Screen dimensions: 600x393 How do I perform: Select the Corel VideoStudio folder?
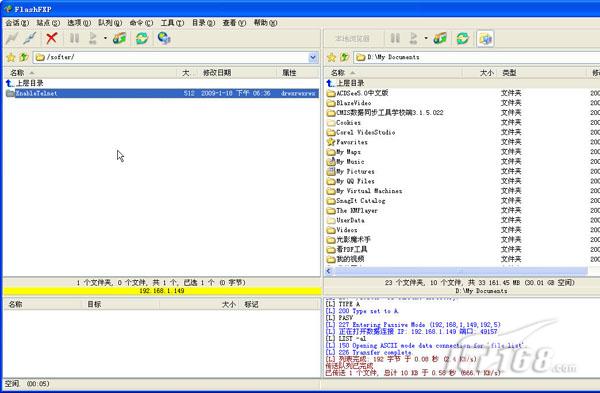(361, 132)
